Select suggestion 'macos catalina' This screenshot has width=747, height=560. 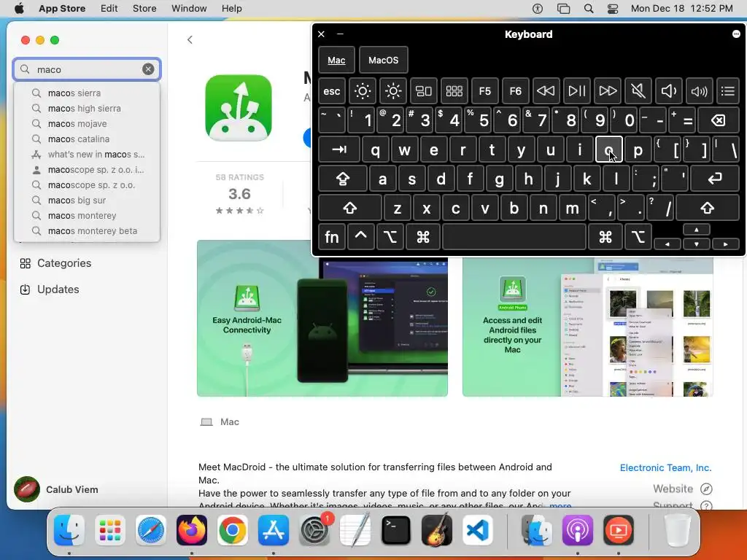coord(88,139)
